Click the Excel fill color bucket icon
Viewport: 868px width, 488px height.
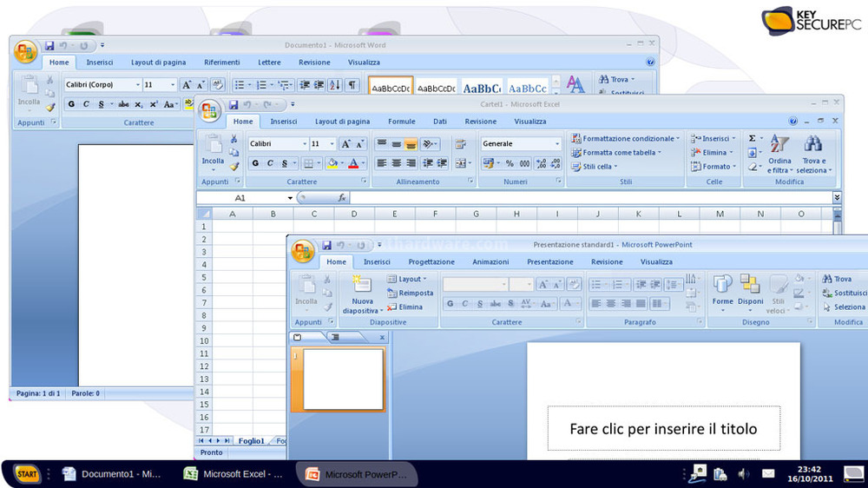(332, 163)
